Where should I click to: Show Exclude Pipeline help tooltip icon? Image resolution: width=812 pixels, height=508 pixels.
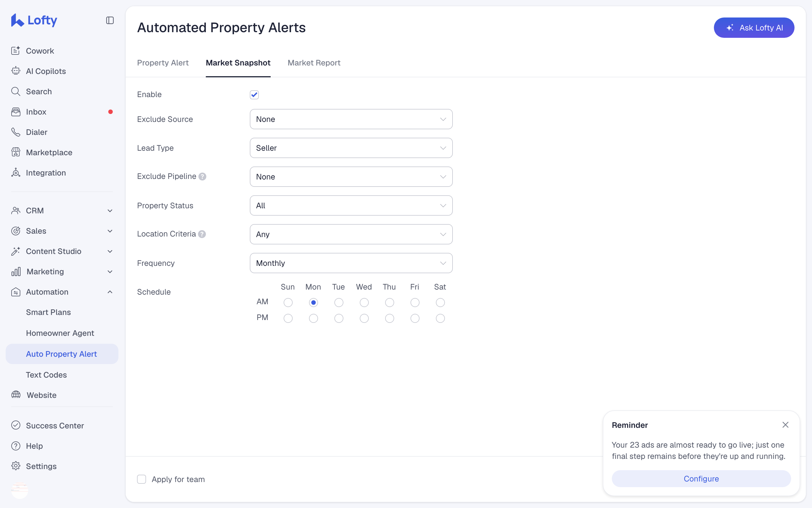click(x=202, y=176)
